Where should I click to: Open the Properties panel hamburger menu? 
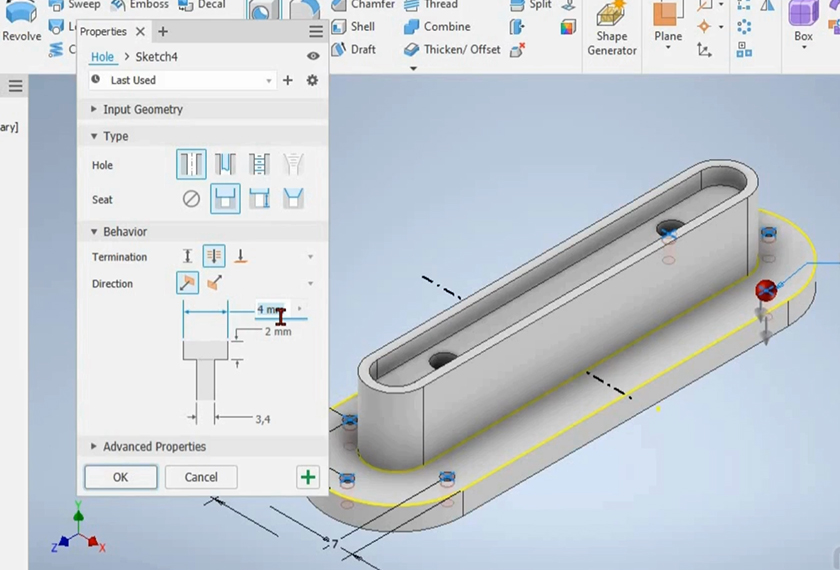click(x=316, y=32)
